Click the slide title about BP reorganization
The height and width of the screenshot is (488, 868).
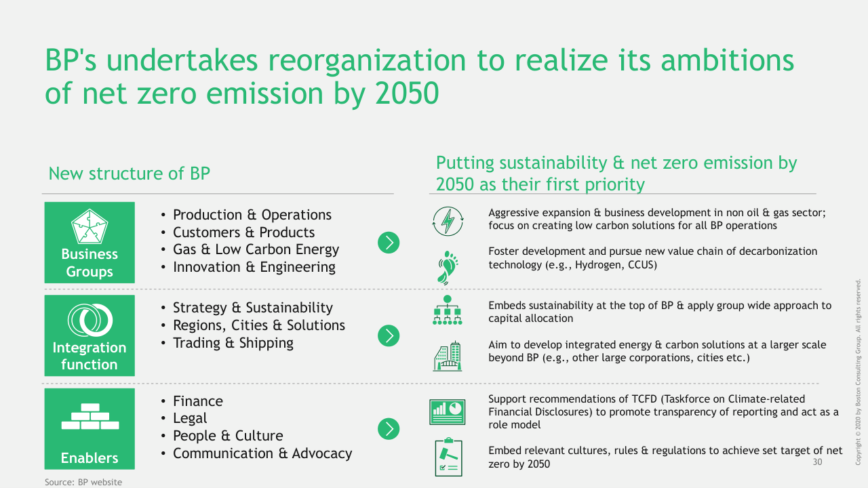[x=419, y=77]
